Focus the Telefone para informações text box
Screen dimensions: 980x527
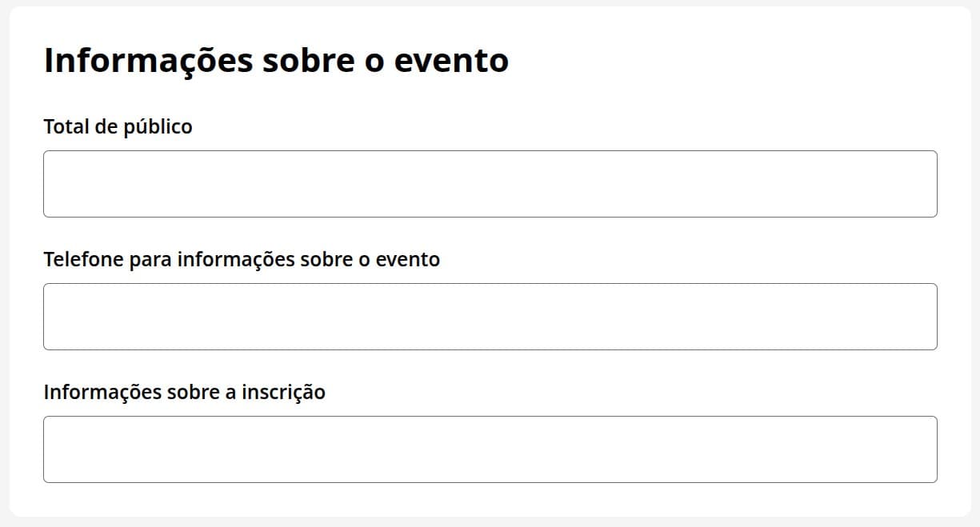pyautogui.click(x=490, y=317)
